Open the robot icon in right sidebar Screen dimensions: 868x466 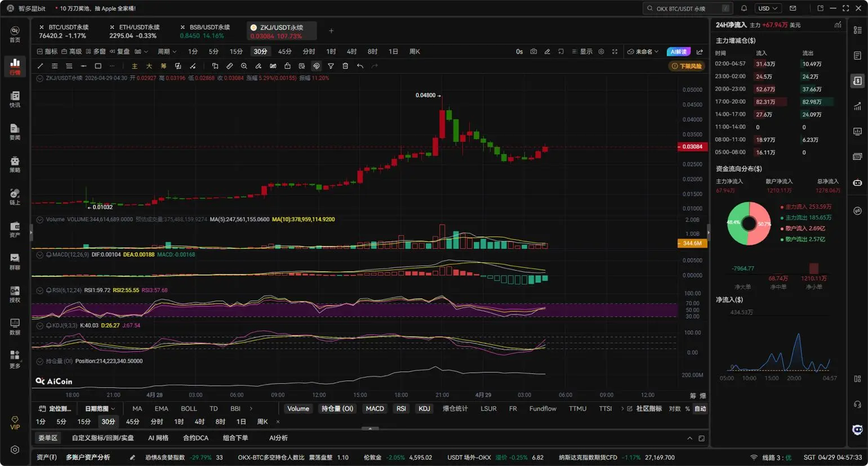pos(857,182)
